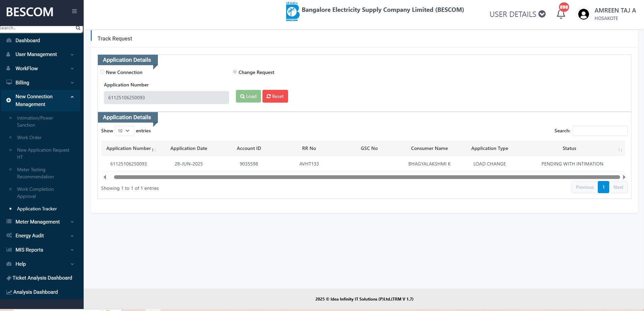Click the sidebar search magnifier icon
Viewport: 644px width, 311px height.
(78, 28)
